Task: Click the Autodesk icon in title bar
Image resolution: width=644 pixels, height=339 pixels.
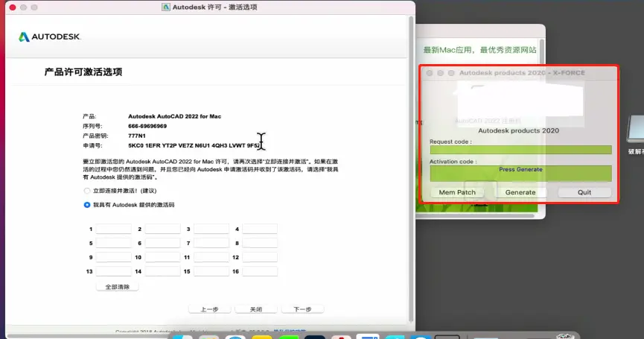Action: click(x=166, y=7)
